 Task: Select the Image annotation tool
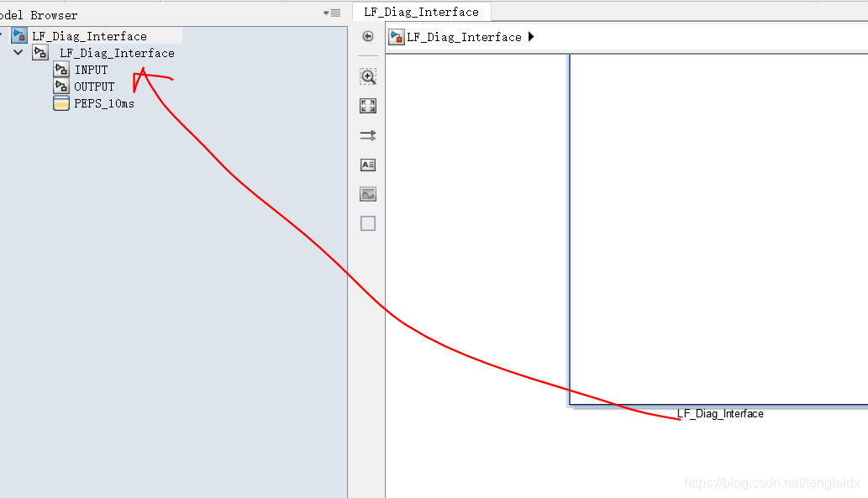[x=368, y=194]
